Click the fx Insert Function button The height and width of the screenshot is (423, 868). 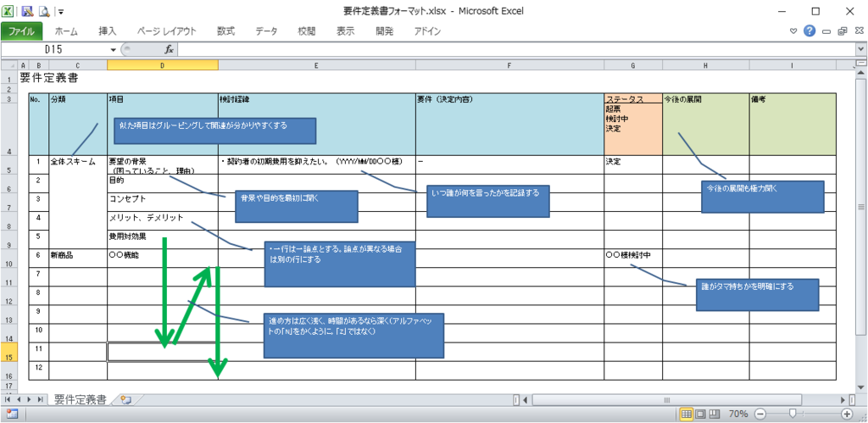(170, 49)
